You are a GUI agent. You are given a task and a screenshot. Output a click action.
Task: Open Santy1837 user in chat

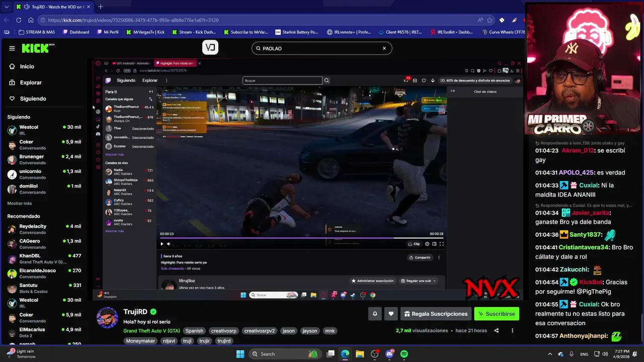tap(585, 235)
